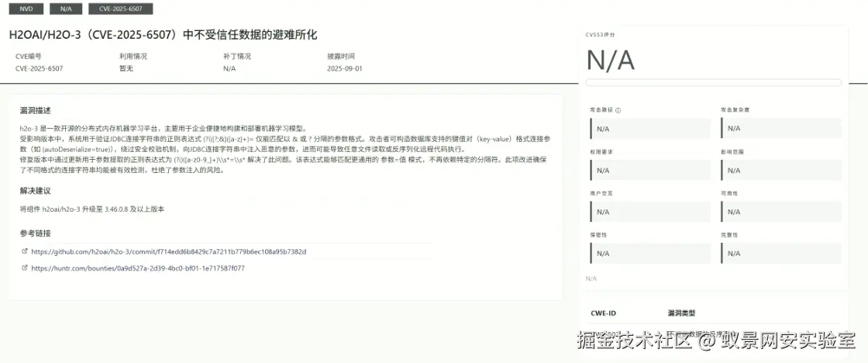Click the info icon next to 攻击路径
The image size is (868, 363).
click(x=618, y=110)
